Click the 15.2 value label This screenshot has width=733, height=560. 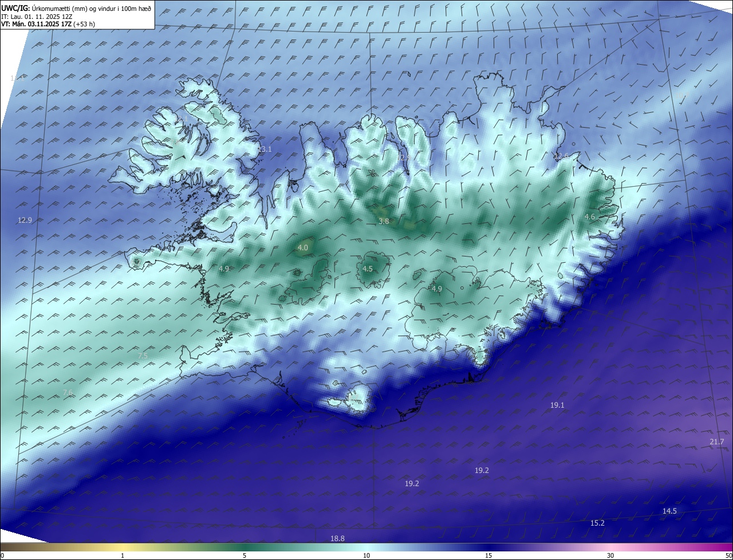tap(598, 523)
